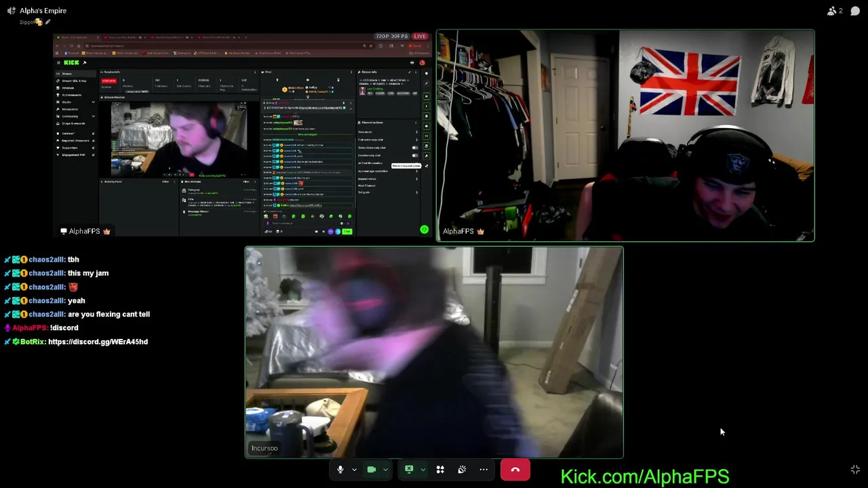Focus the AlphaFPS webcam tile

(x=625, y=136)
